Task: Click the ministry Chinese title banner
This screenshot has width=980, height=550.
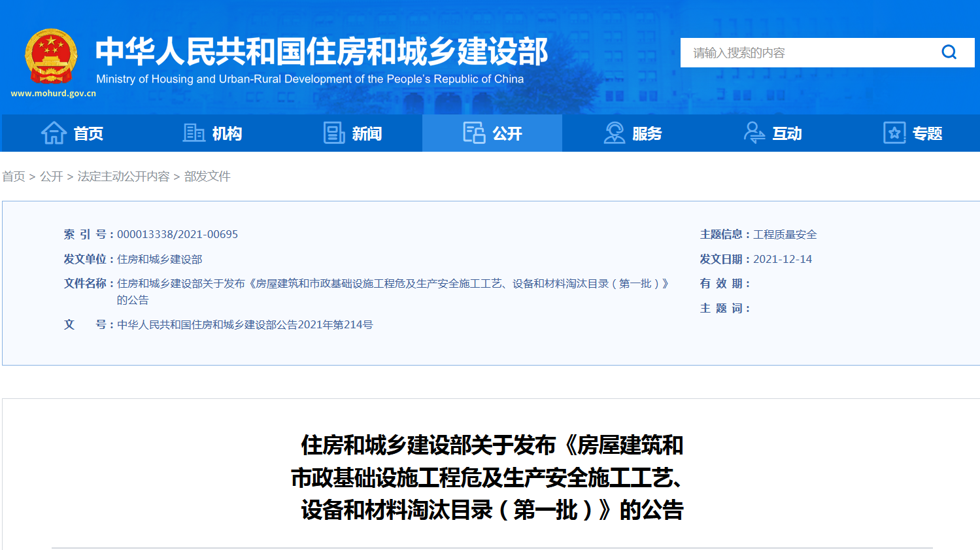Action: coord(322,51)
